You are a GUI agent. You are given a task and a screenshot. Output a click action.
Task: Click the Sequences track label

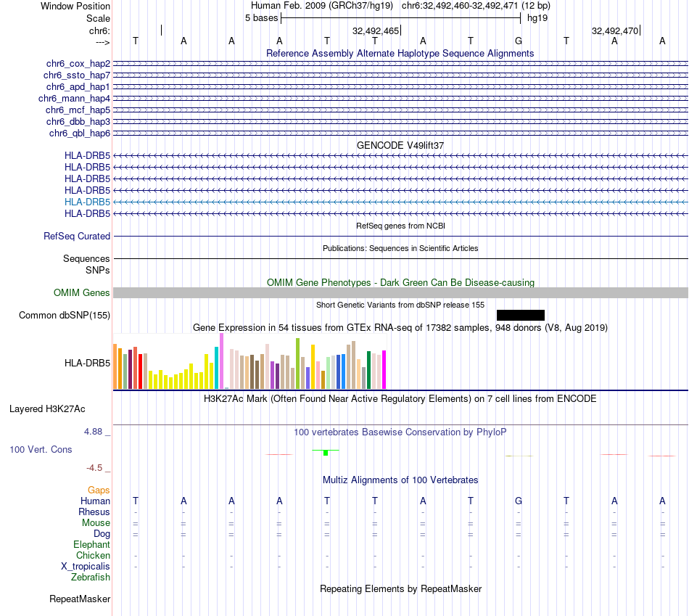[86, 258]
